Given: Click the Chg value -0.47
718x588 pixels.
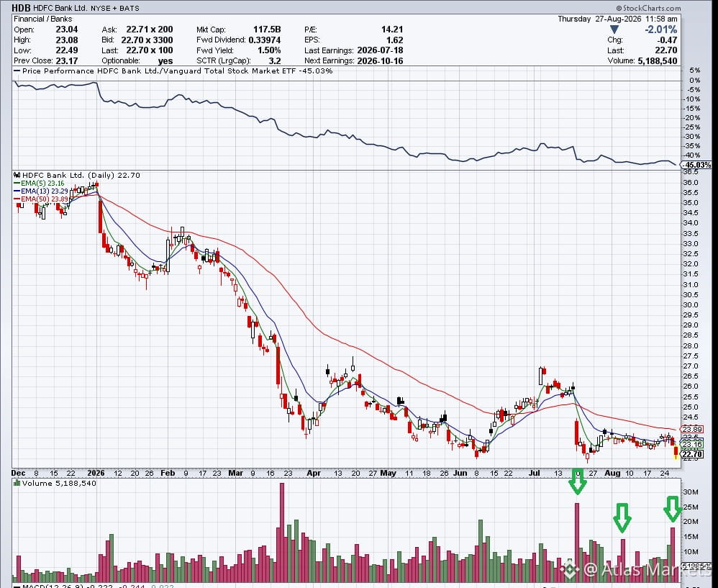Looking at the screenshot, I should pos(667,40).
